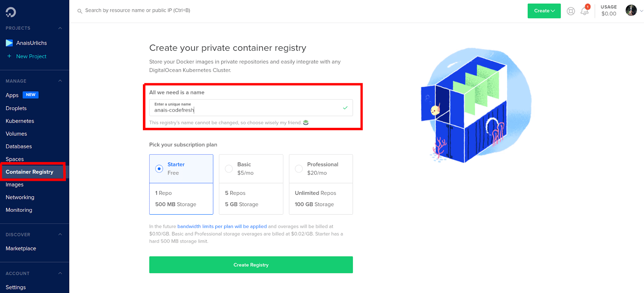644x293 pixels.
Task: Select the Professional $20/mo plan radio
Action: click(299, 169)
